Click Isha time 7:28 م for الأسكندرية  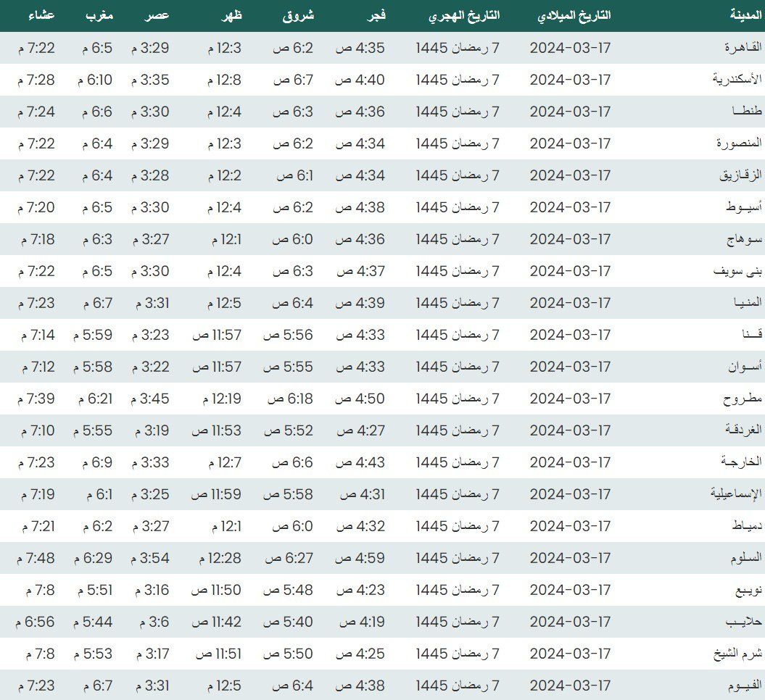tap(36, 80)
